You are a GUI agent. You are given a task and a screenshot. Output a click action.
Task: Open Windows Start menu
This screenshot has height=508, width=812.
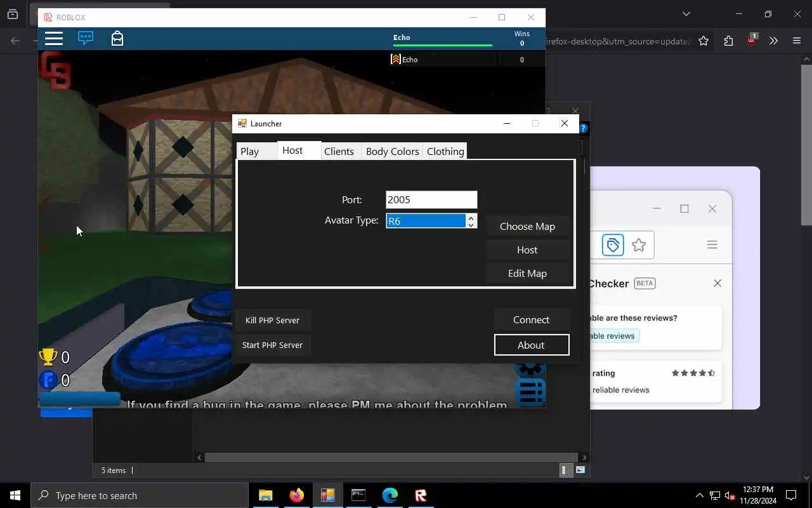pyautogui.click(x=15, y=495)
